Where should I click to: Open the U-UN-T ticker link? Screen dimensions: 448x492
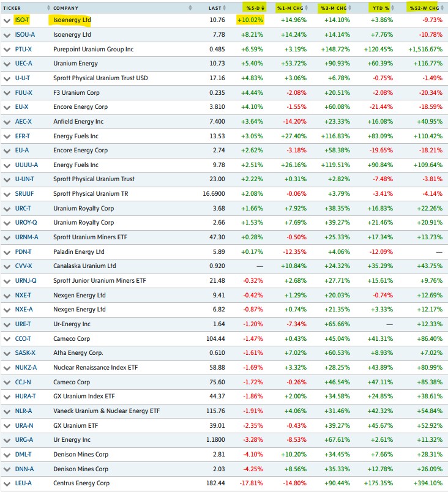tap(24, 179)
